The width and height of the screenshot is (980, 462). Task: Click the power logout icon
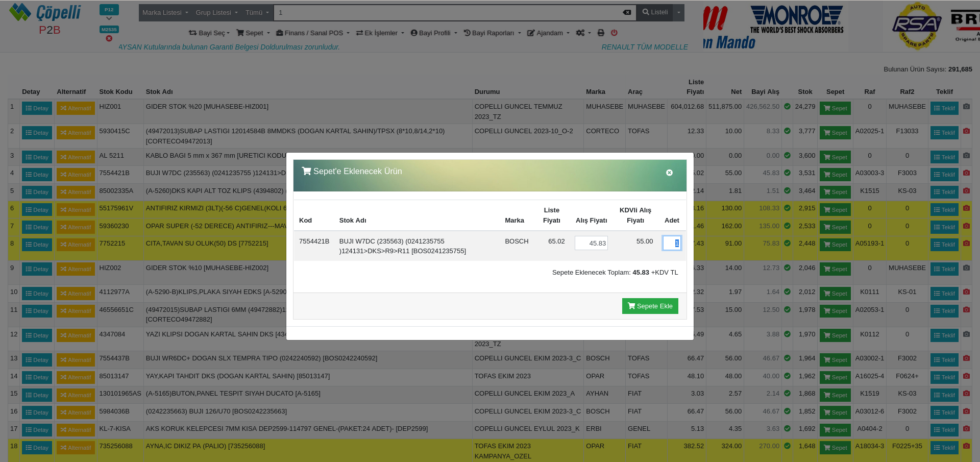(614, 33)
